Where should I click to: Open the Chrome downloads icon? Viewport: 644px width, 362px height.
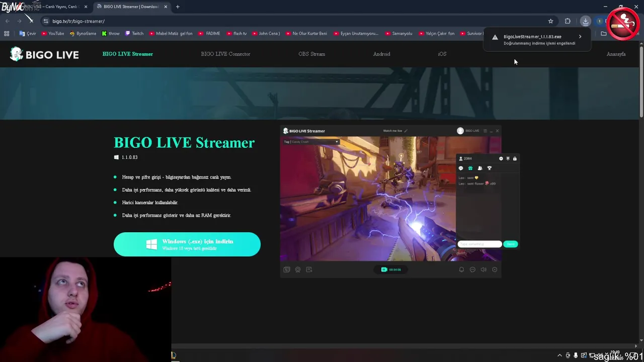585,21
